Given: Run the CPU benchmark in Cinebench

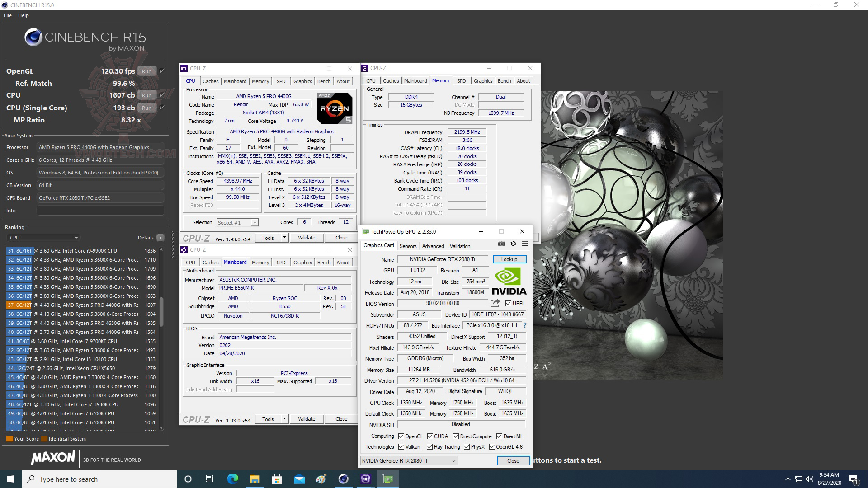Looking at the screenshot, I should pos(146,95).
